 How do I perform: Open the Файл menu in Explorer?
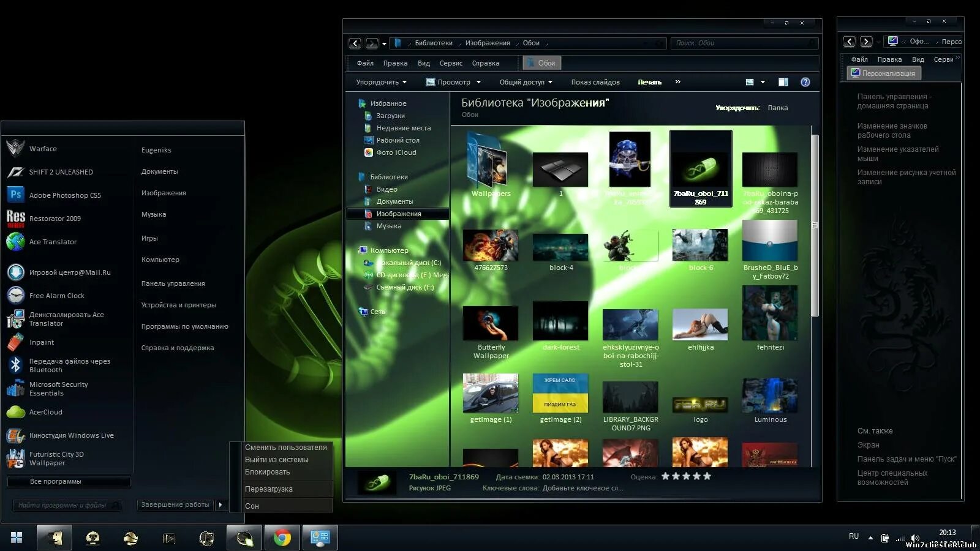[365, 63]
